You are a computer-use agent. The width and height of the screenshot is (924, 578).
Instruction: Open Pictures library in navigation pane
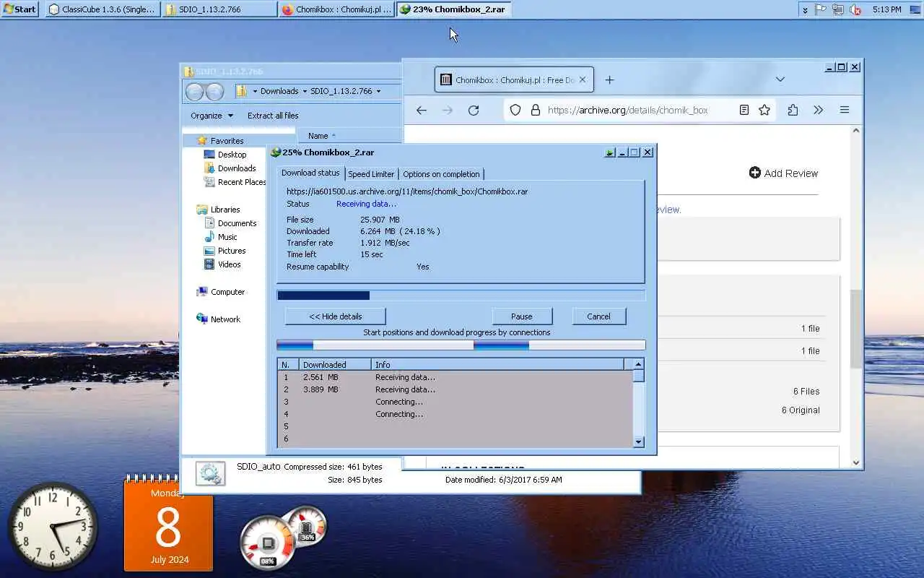232,251
